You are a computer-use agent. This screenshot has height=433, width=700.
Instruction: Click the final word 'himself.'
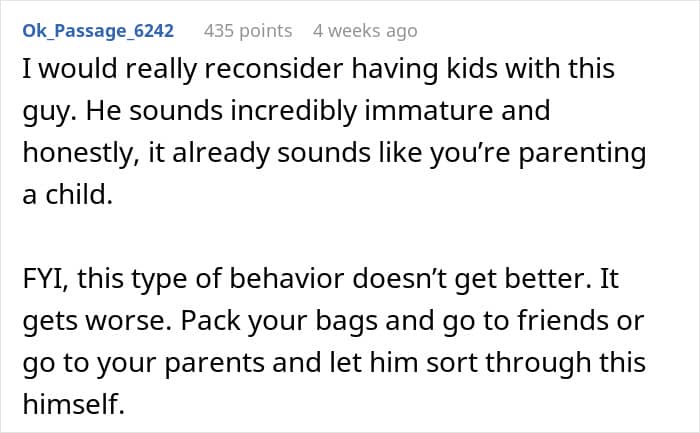(x=73, y=404)
